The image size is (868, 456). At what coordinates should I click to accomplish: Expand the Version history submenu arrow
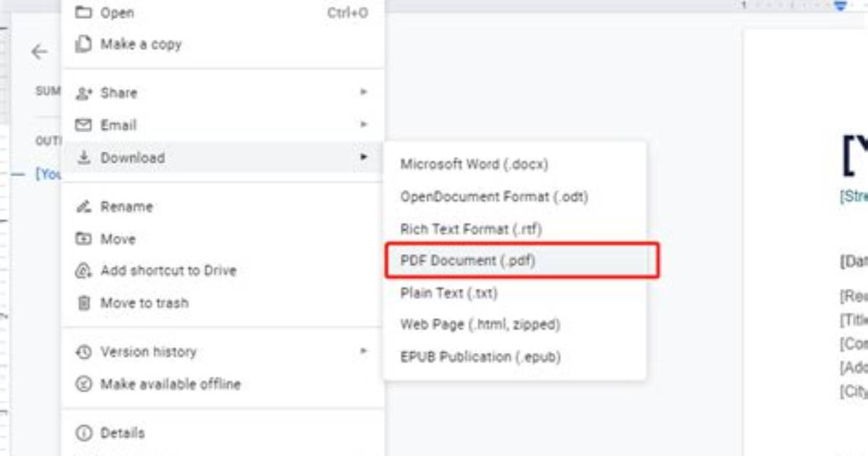364,351
